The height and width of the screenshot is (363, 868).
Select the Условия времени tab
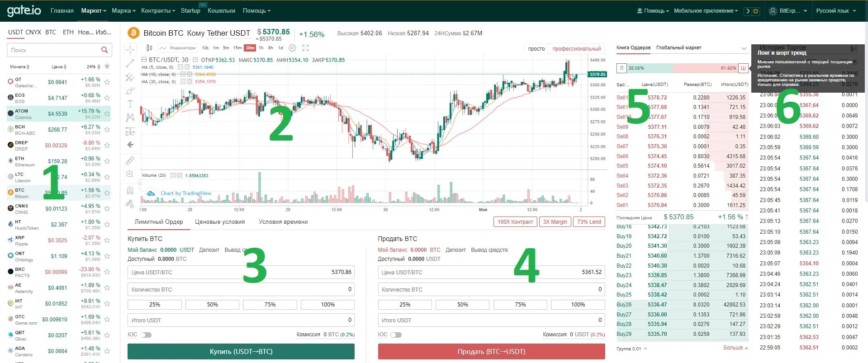(x=283, y=222)
